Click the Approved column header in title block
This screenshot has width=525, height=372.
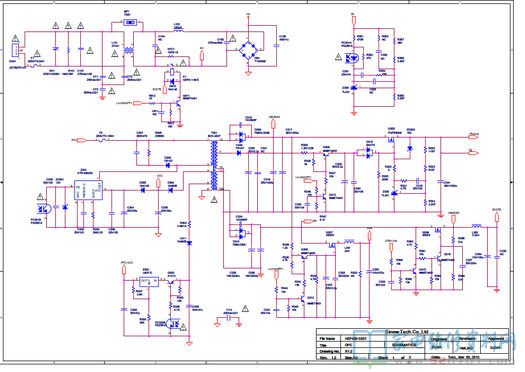coord(497,339)
